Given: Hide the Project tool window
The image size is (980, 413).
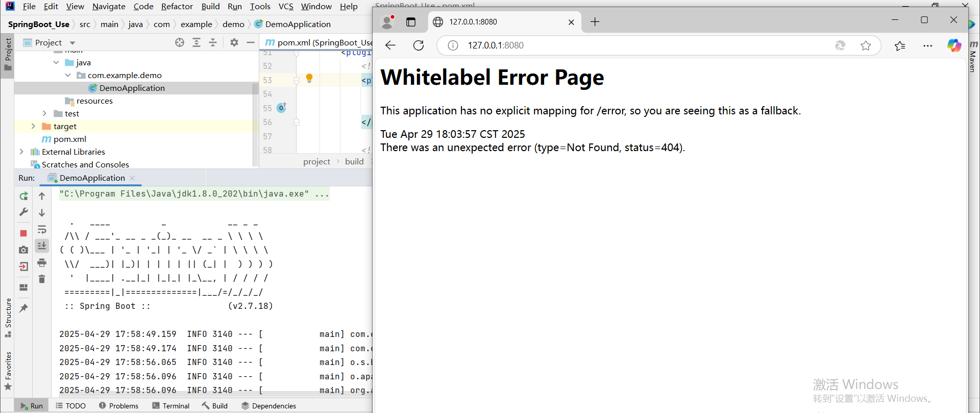Looking at the screenshot, I should click(x=251, y=42).
